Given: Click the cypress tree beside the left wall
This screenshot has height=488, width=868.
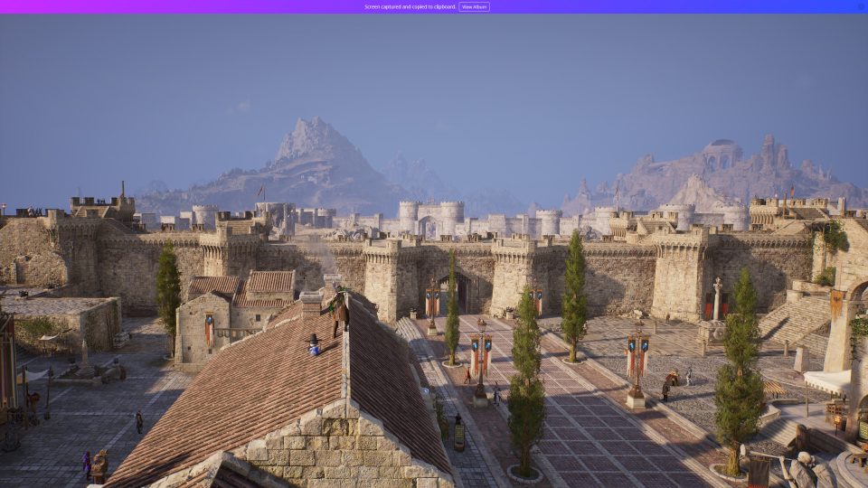Looking at the screenshot, I should (x=168, y=289).
